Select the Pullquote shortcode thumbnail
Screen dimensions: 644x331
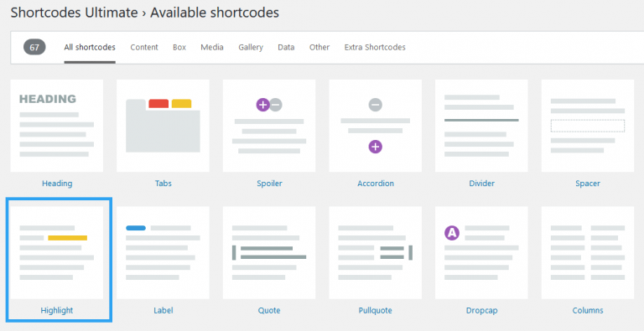376,252
